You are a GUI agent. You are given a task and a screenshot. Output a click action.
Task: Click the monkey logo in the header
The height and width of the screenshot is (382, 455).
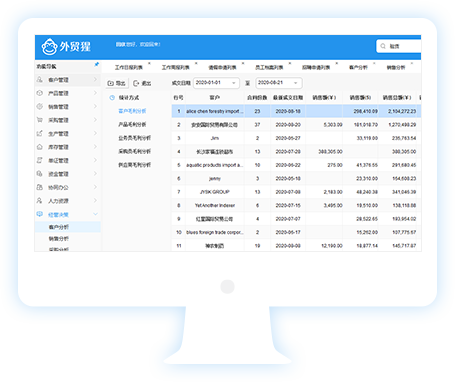[x=49, y=47]
